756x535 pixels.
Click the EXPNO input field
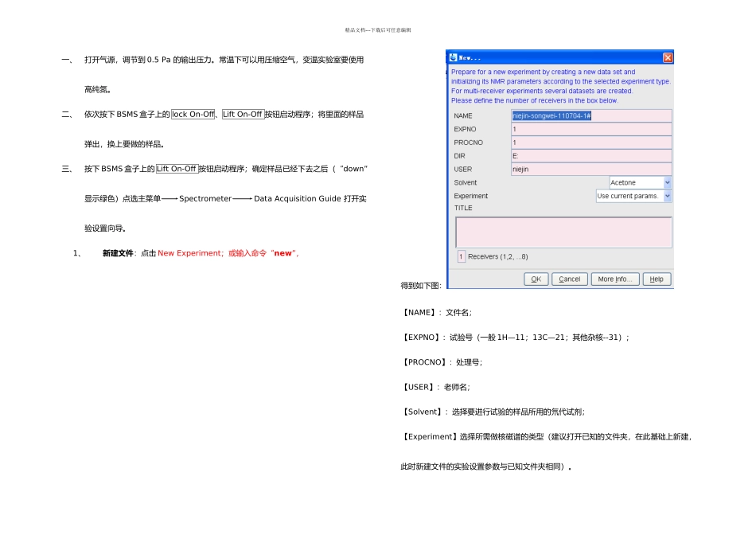click(x=591, y=129)
